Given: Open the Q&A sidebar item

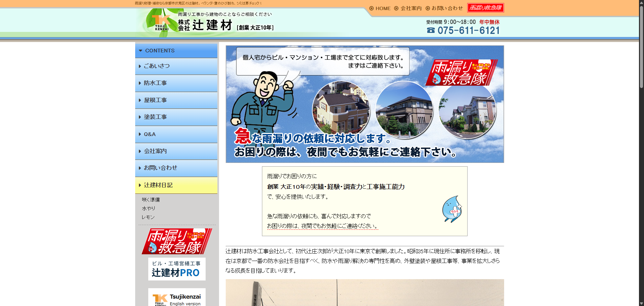Looking at the screenshot, I should click(150, 134).
